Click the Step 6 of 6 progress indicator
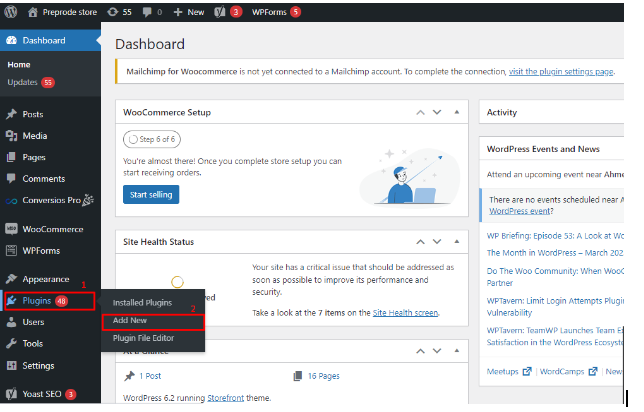The height and width of the screenshot is (412, 644). [152, 139]
